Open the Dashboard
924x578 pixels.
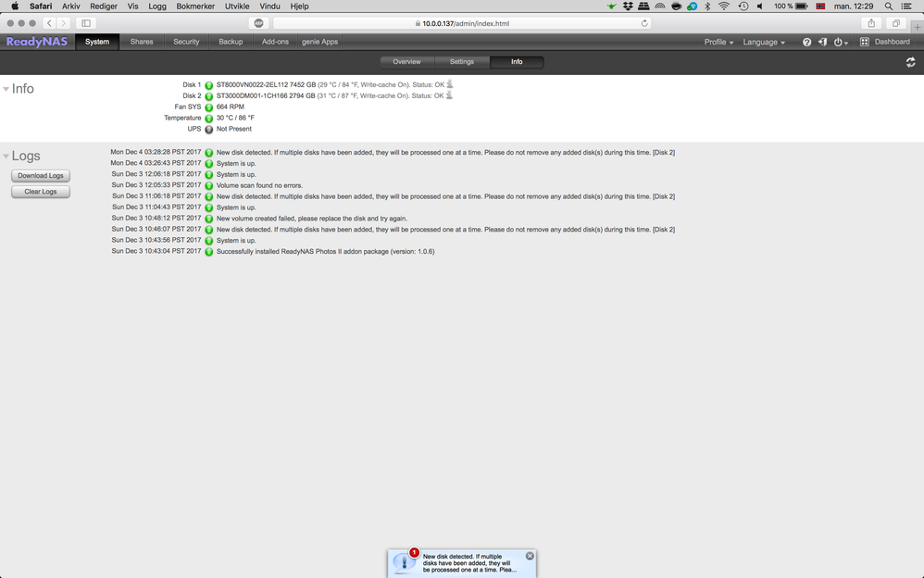click(892, 42)
